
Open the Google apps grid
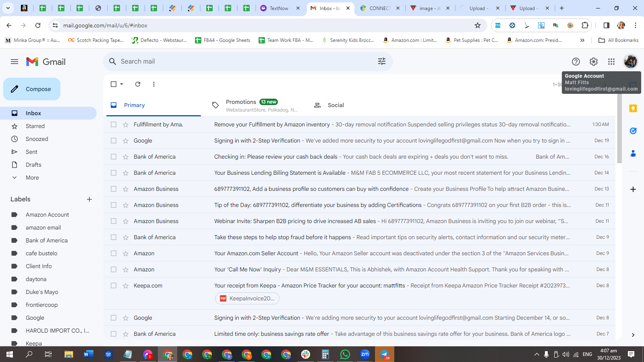611,62
